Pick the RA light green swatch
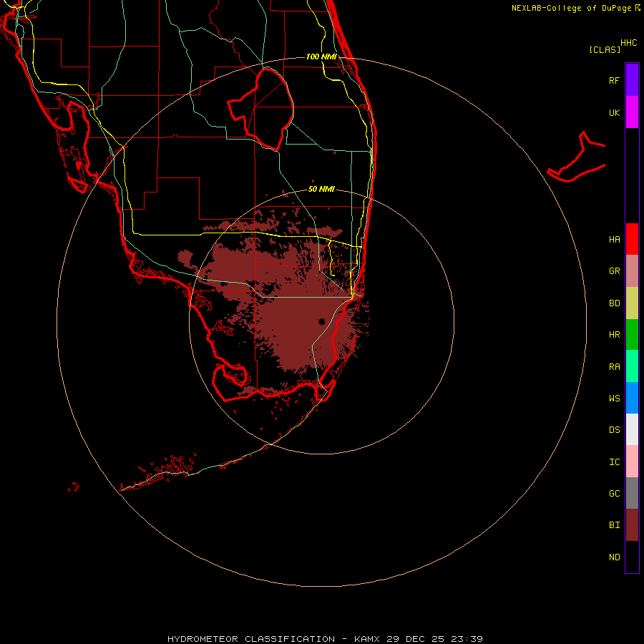The width and height of the screenshot is (644, 644). [x=632, y=366]
